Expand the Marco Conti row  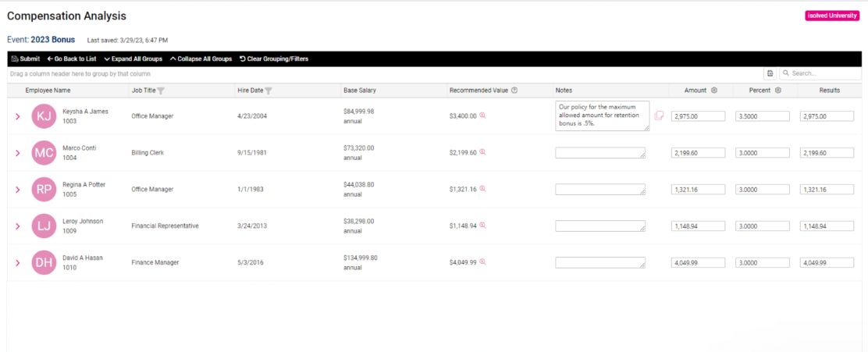point(17,153)
